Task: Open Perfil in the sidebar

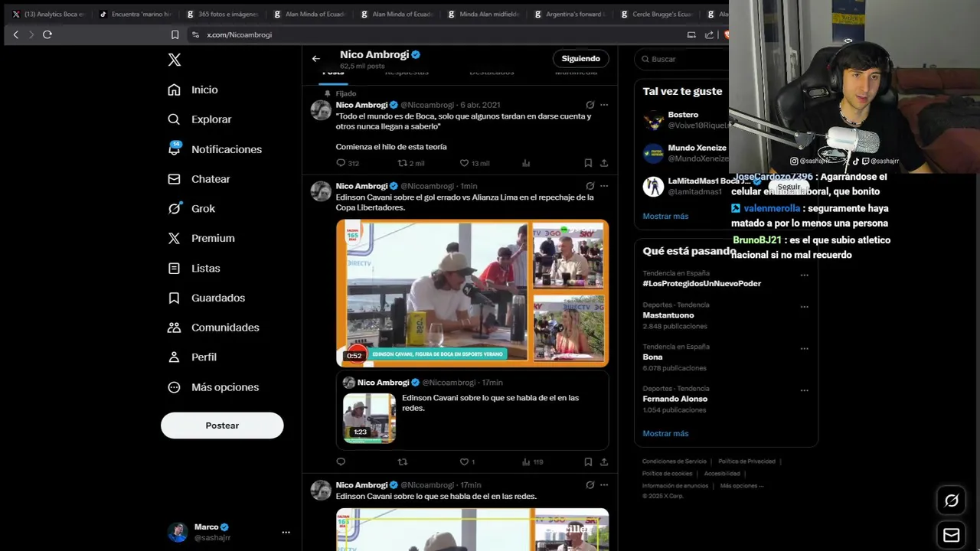Action: coord(192,357)
